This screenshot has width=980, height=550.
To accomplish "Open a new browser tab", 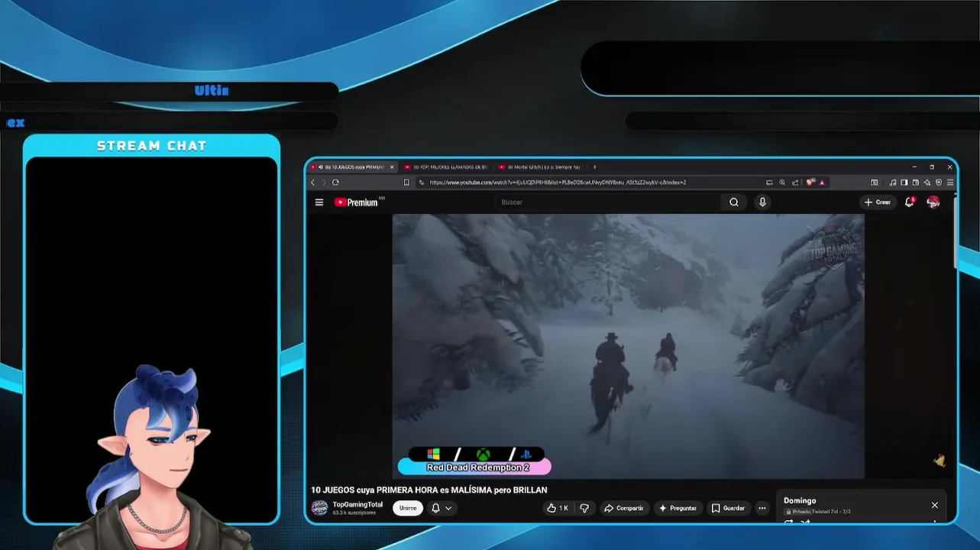I will [x=594, y=167].
